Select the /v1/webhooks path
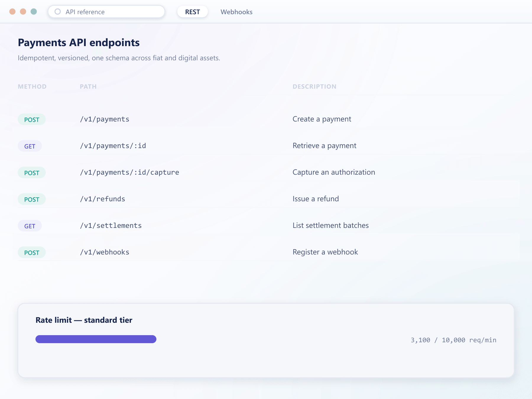The width and height of the screenshot is (532, 399). (105, 252)
